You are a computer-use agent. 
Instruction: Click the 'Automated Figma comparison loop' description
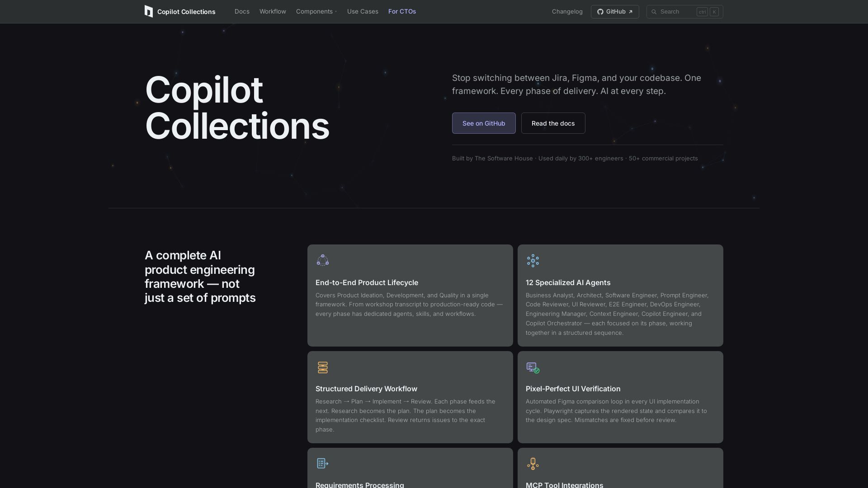point(616,411)
